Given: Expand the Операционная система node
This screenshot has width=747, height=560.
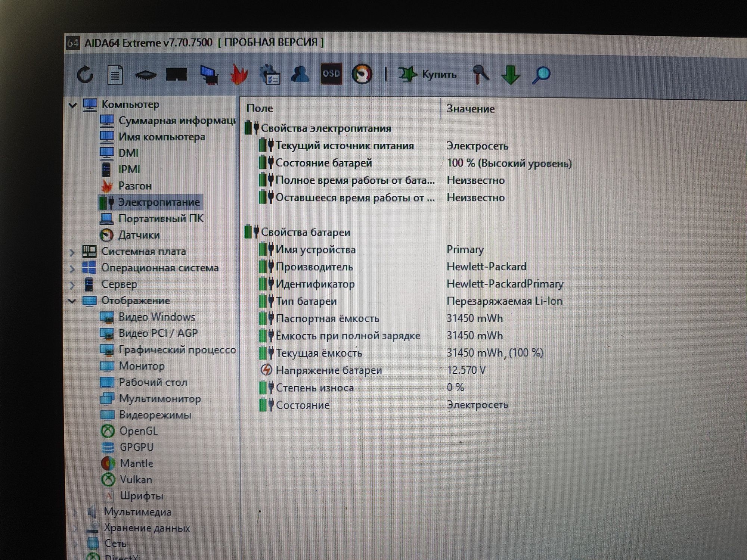Looking at the screenshot, I should [72, 269].
